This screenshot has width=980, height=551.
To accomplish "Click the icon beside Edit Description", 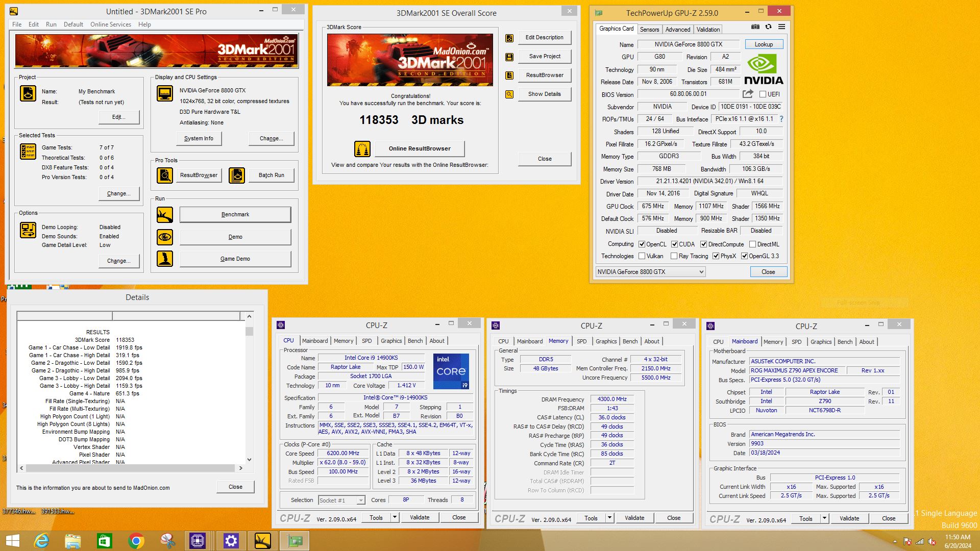I will (x=509, y=38).
